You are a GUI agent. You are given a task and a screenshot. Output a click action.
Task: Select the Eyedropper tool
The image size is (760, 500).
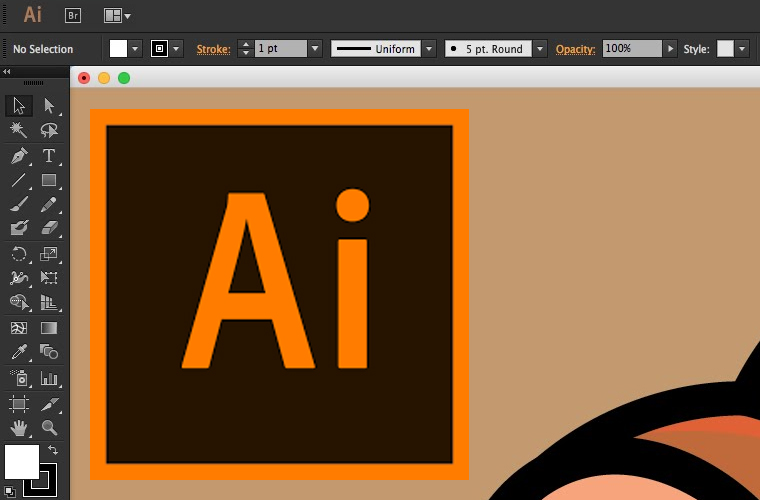coord(19,352)
